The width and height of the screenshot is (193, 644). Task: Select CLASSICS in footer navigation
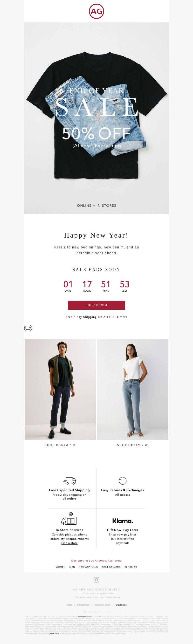[x=131, y=567]
